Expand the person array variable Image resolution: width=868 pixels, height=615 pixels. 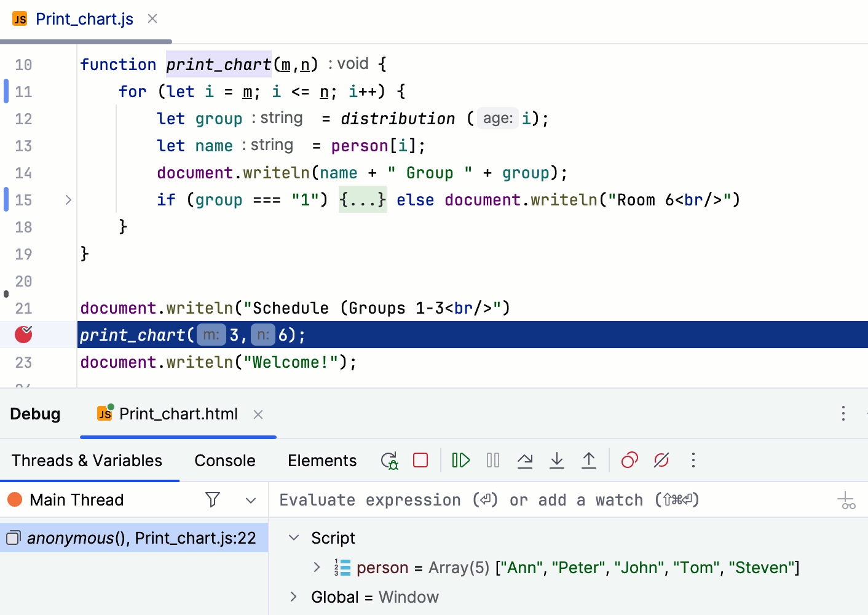(x=317, y=567)
